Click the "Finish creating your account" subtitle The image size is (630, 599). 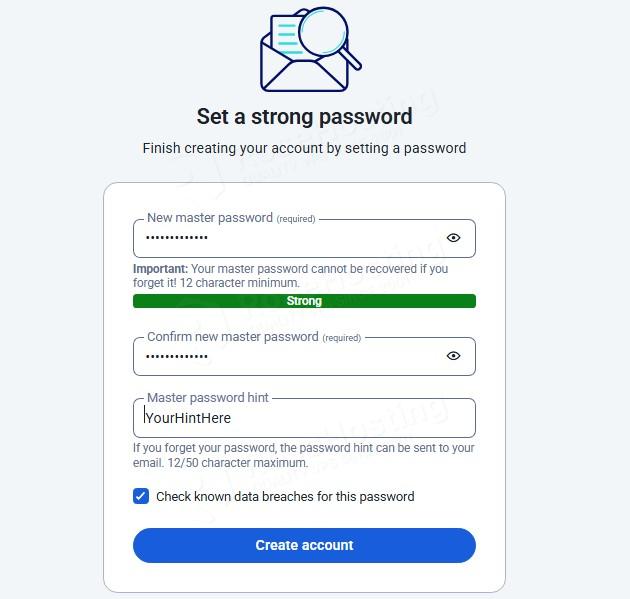(304, 148)
